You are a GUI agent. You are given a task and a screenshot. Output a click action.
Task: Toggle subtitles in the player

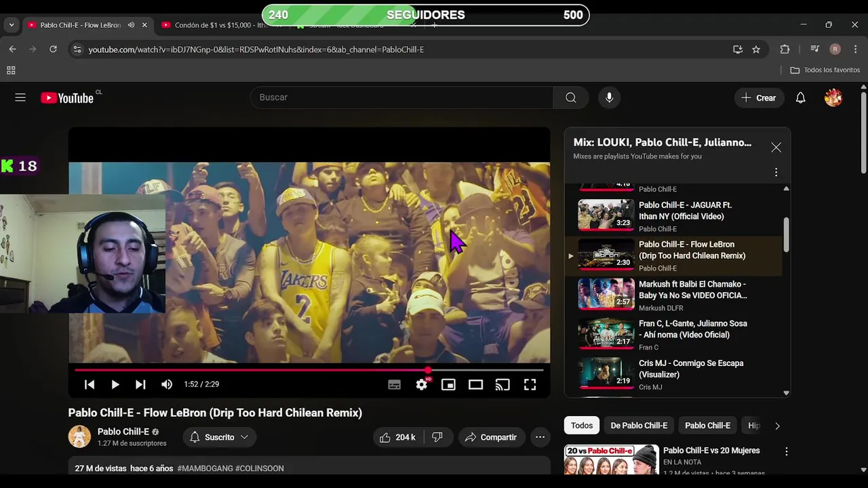[394, 384]
